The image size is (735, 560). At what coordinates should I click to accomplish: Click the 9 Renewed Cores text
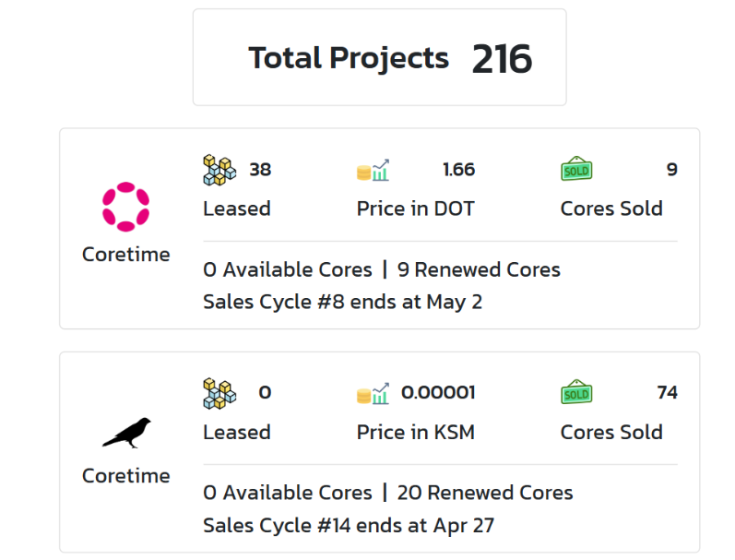(x=479, y=269)
